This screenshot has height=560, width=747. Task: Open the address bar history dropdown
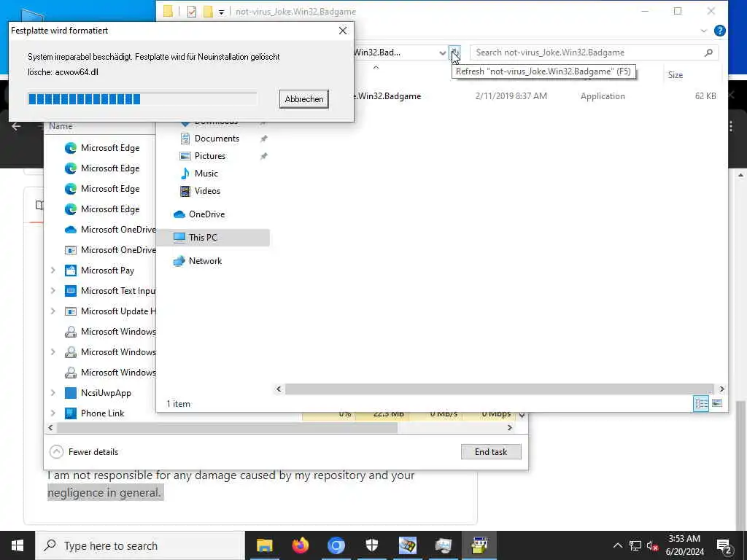[443, 52]
